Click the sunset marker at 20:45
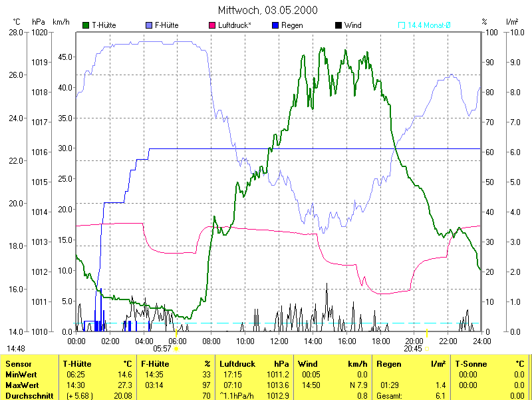 [x=427, y=347]
